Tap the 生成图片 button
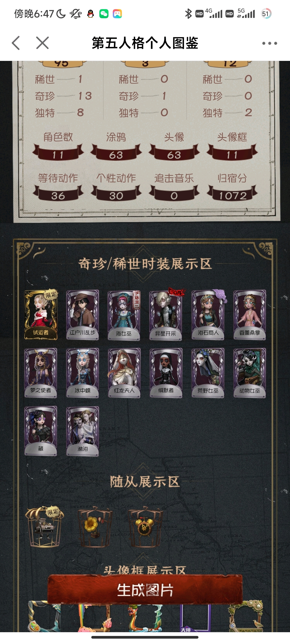 coord(145,590)
